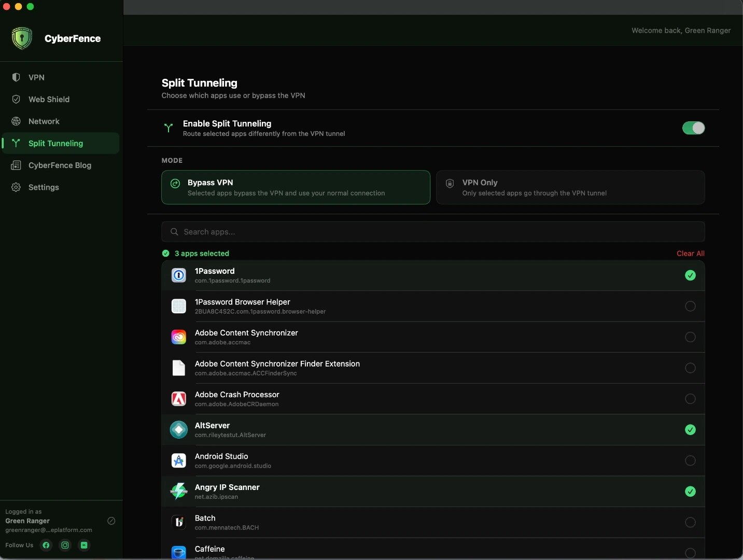
Task: Uncheck the AltServer row checkmark
Action: [690, 430]
